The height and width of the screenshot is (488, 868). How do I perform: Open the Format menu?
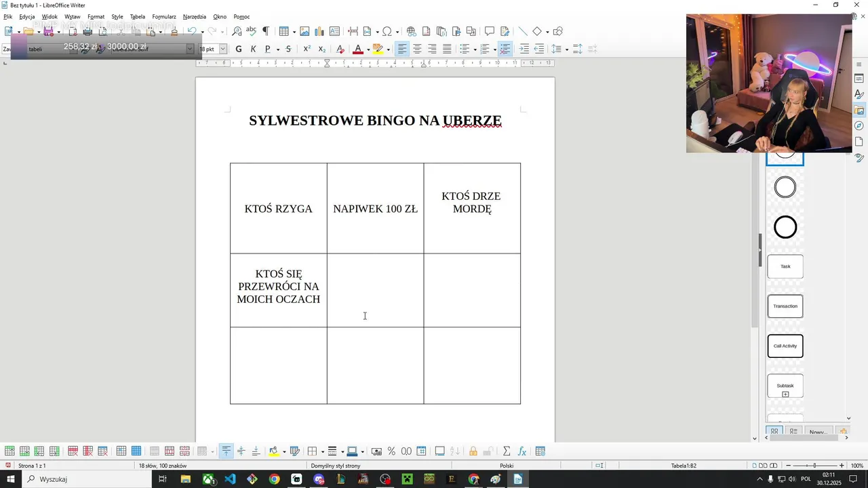96,16
